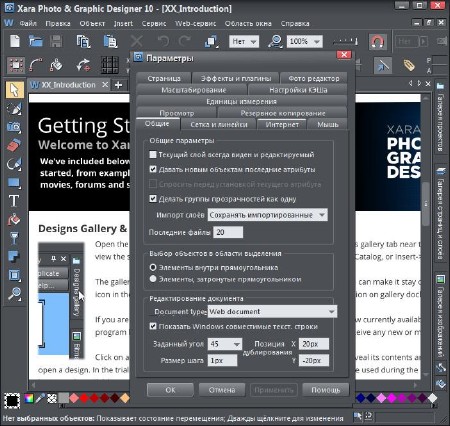Close the Параметры dialog
Screen dimensions: 450x426
(344, 55)
